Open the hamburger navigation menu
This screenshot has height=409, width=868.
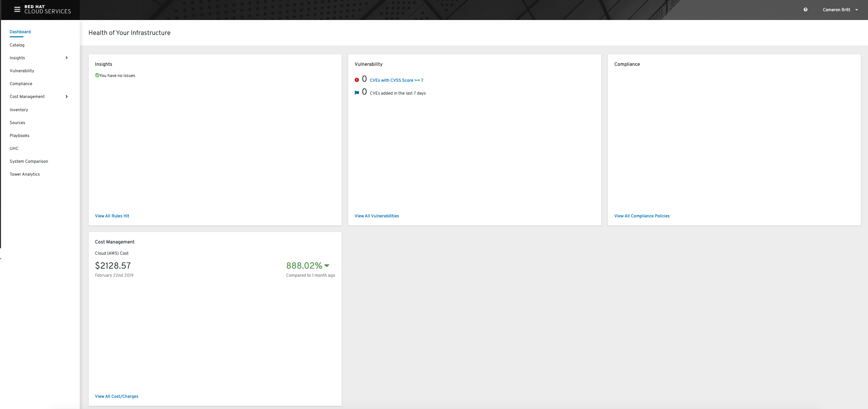(17, 9)
